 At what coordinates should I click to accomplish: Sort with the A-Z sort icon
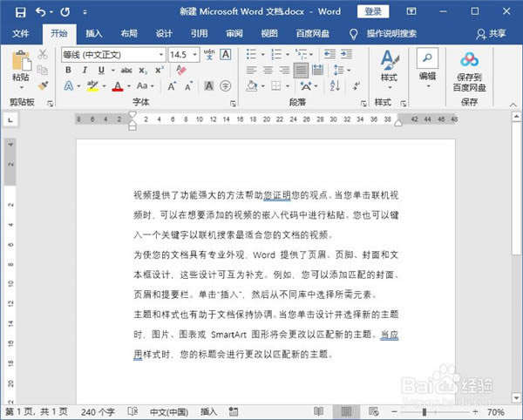pyautogui.click(x=335, y=86)
